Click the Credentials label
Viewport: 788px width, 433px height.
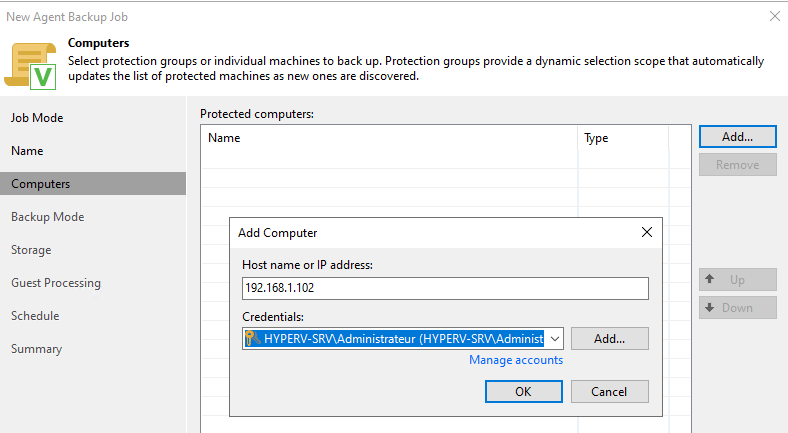(273, 317)
